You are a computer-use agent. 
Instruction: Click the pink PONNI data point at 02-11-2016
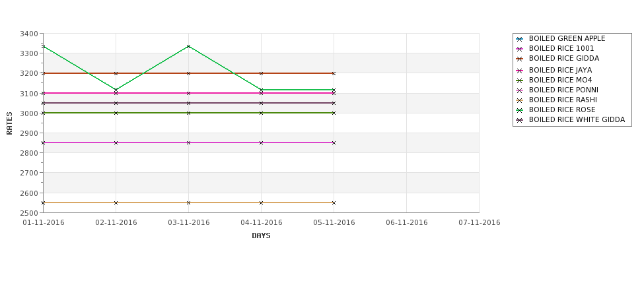[116, 142]
